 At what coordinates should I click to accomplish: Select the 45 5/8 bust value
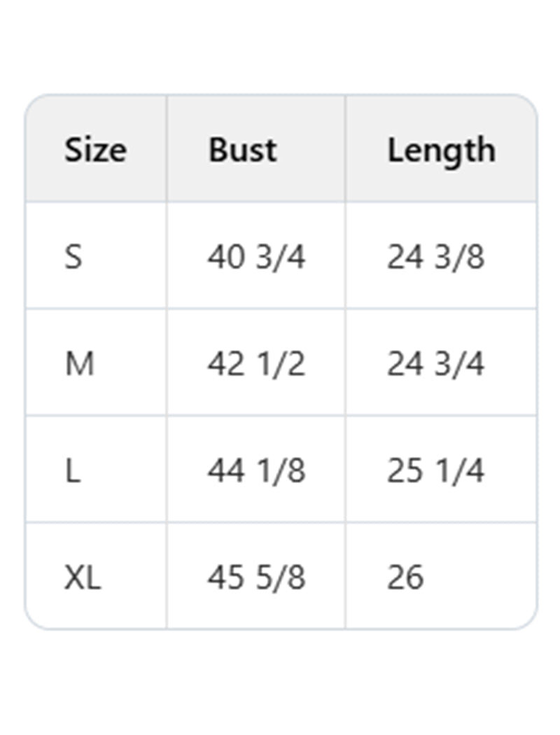coord(256,578)
